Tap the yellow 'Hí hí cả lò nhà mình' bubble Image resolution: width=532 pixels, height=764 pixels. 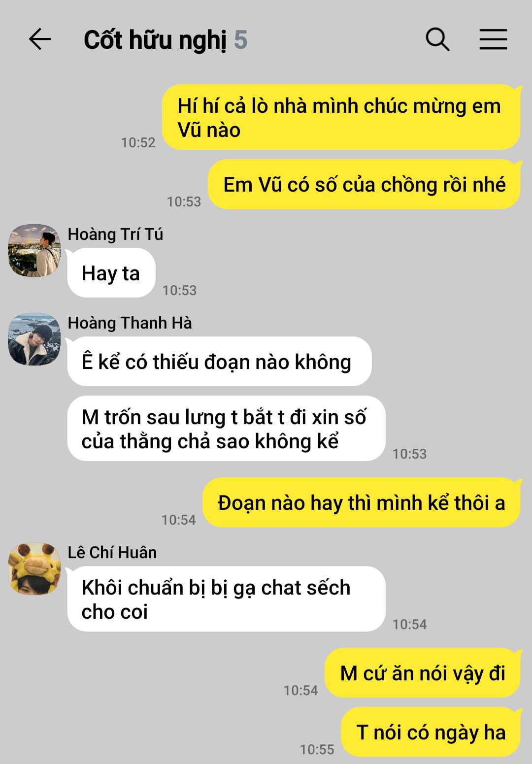click(x=341, y=117)
